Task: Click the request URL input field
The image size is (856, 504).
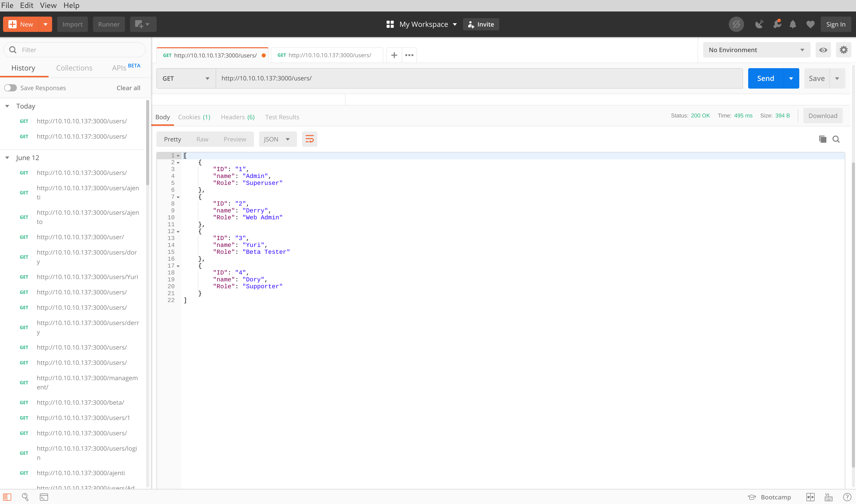Action: [x=479, y=78]
